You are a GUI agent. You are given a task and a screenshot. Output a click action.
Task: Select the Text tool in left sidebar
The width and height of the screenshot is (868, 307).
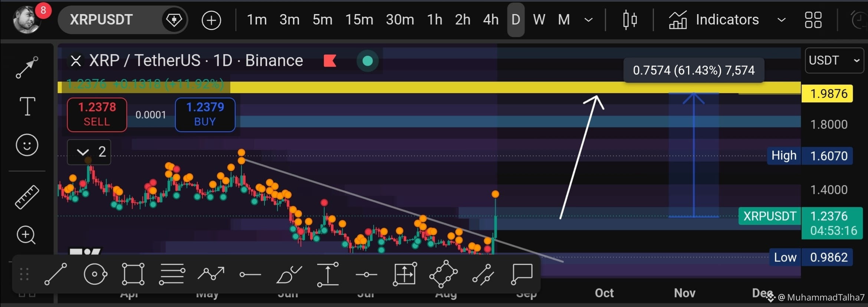pyautogui.click(x=27, y=106)
